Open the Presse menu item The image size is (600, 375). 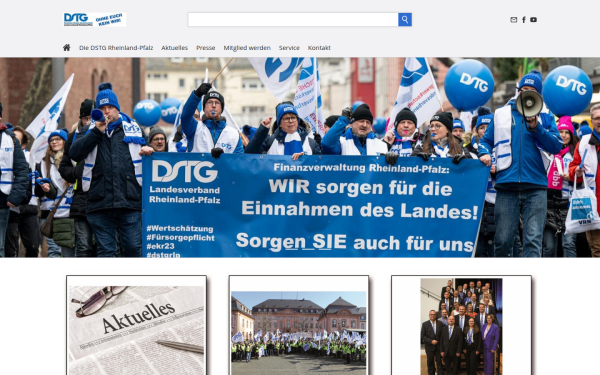tap(205, 48)
